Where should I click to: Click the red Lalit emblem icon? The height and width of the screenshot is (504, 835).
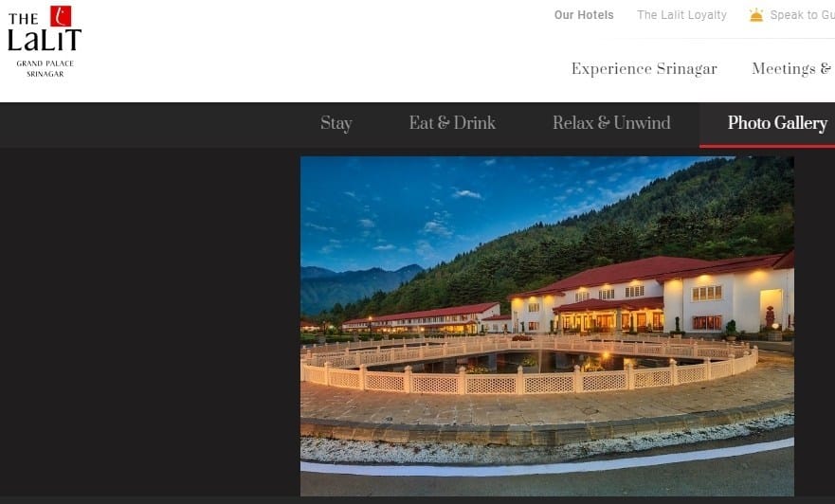click(x=61, y=16)
